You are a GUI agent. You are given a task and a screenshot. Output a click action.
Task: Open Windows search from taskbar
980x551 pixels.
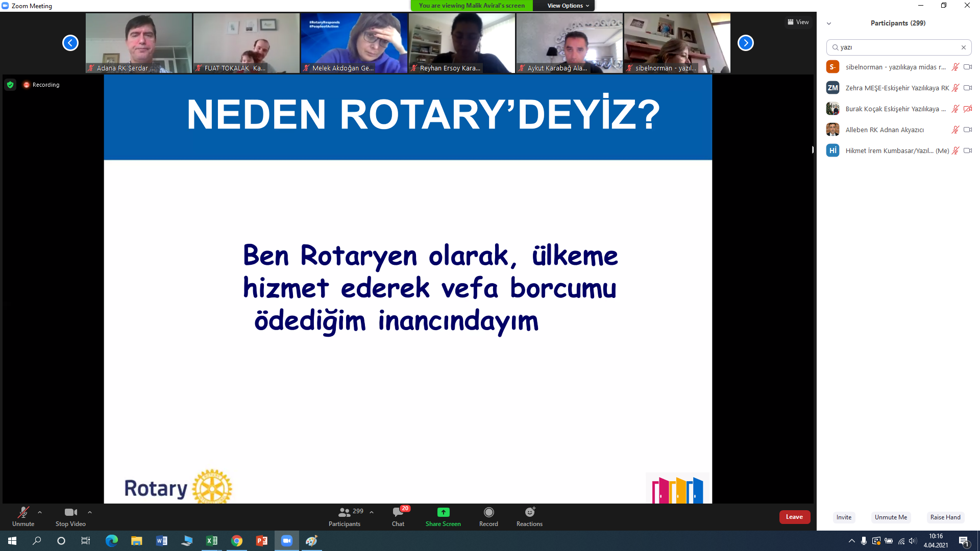click(x=37, y=541)
